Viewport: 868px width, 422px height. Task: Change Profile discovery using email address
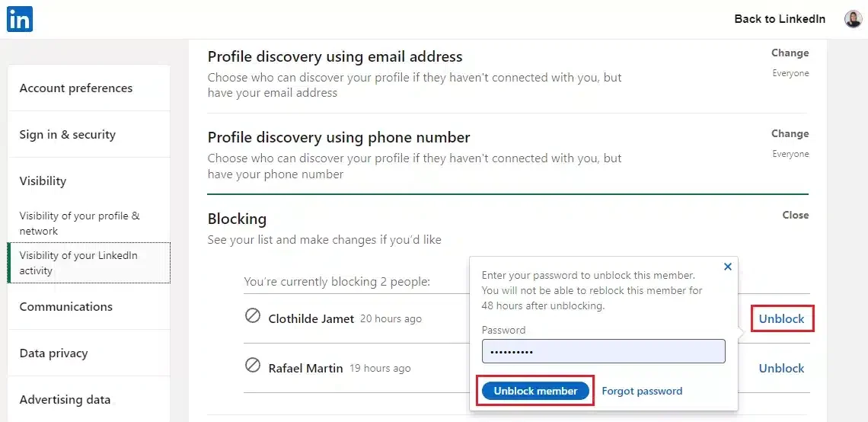click(790, 53)
